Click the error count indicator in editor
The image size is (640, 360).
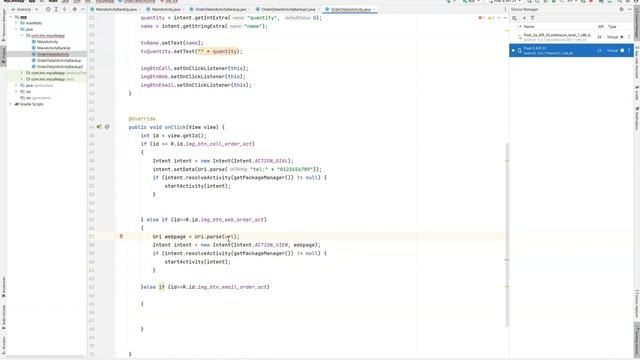pos(482,18)
